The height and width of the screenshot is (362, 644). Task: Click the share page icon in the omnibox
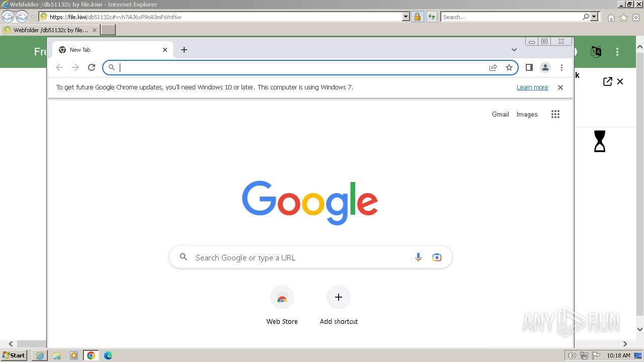click(493, 67)
